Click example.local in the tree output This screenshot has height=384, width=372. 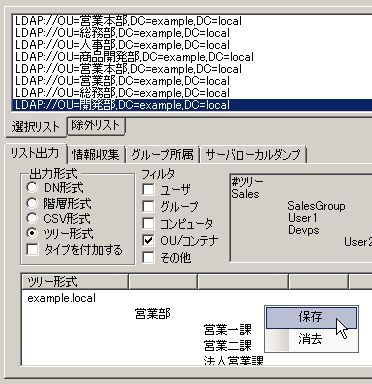[x=61, y=298]
